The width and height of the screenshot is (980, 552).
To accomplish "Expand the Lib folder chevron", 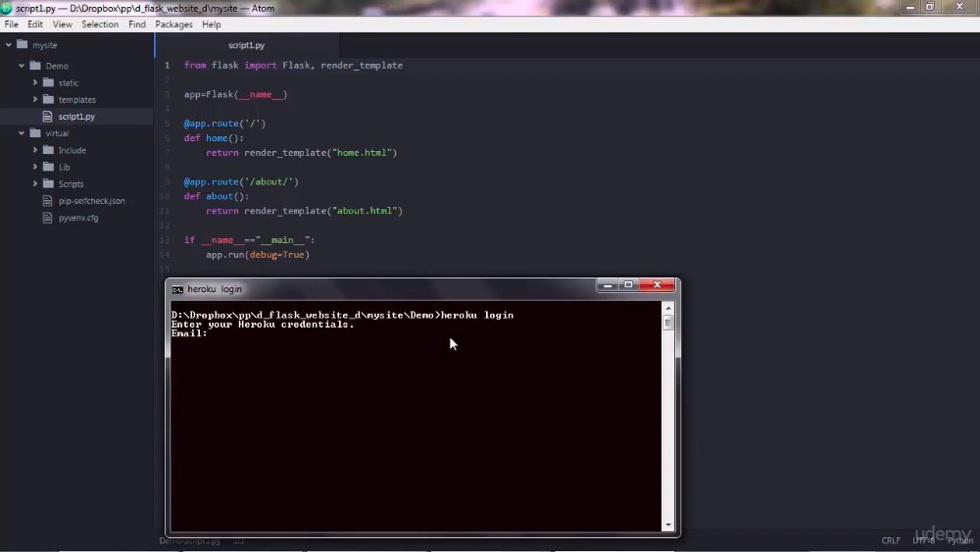I will click(x=35, y=167).
